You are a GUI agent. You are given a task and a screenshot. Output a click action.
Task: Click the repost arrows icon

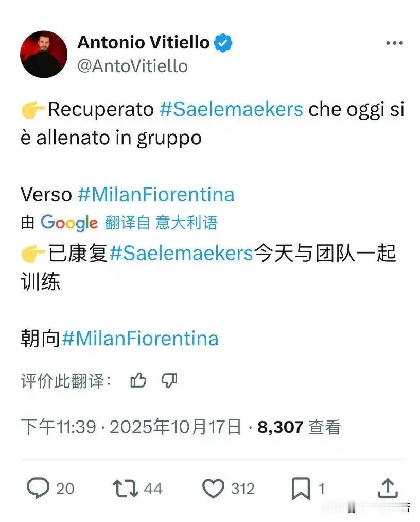click(x=126, y=489)
